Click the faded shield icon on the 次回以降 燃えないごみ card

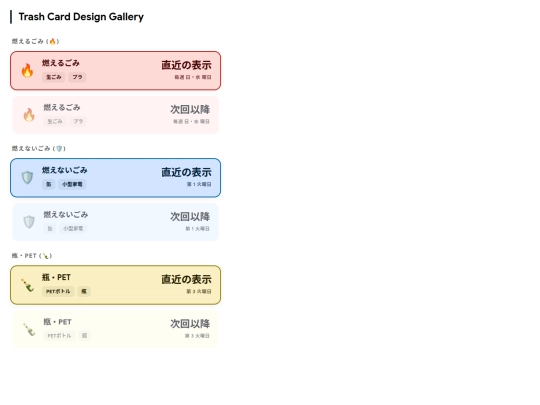pyautogui.click(x=29, y=222)
